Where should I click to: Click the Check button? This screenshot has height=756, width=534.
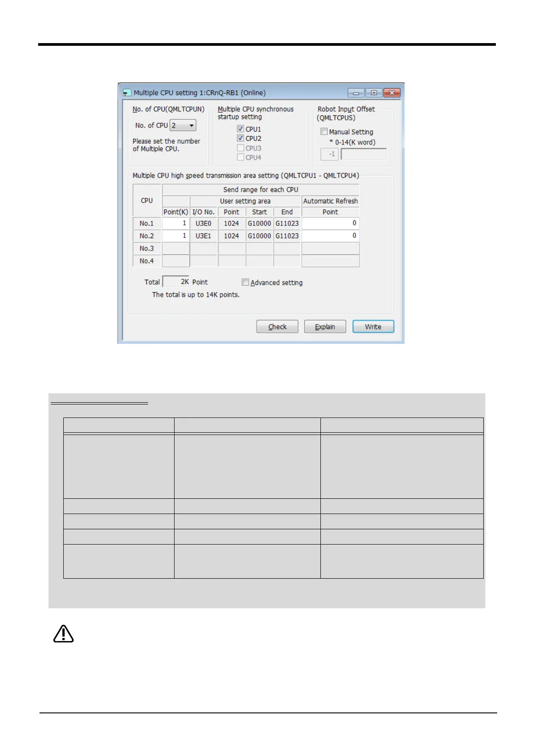pyautogui.click(x=277, y=326)
